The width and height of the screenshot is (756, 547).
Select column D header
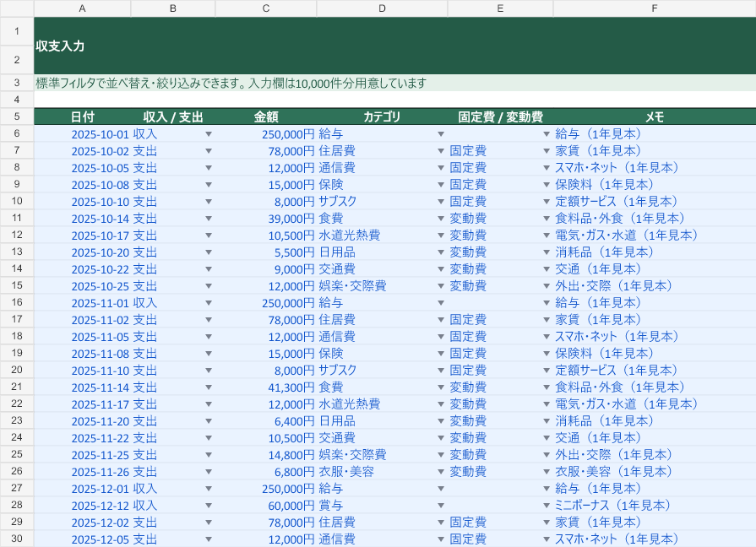click(x=382, y=8)
